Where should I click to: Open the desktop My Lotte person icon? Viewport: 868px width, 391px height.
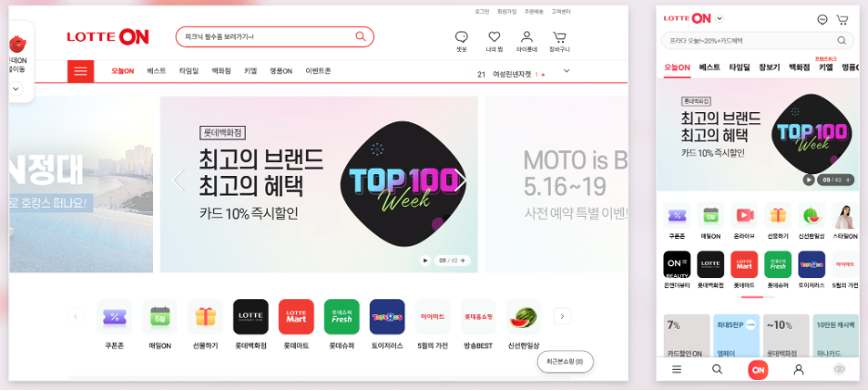tap(527, 37)
